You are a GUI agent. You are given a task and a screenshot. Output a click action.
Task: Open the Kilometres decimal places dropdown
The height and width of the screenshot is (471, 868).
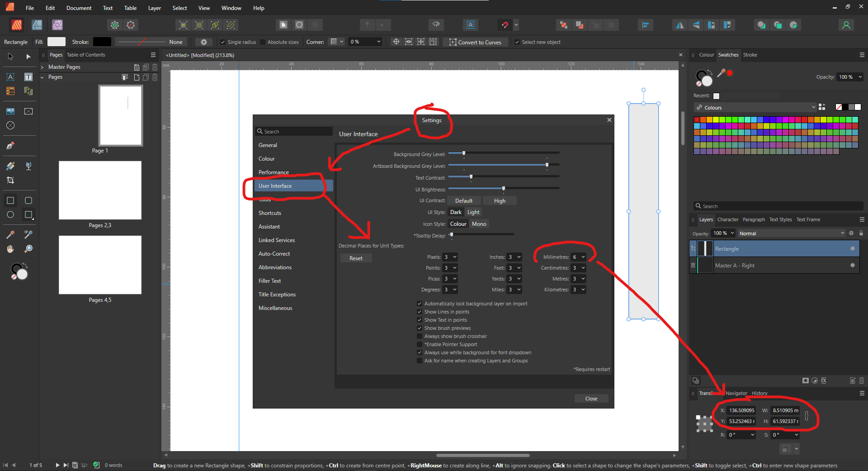coord(579,290)
